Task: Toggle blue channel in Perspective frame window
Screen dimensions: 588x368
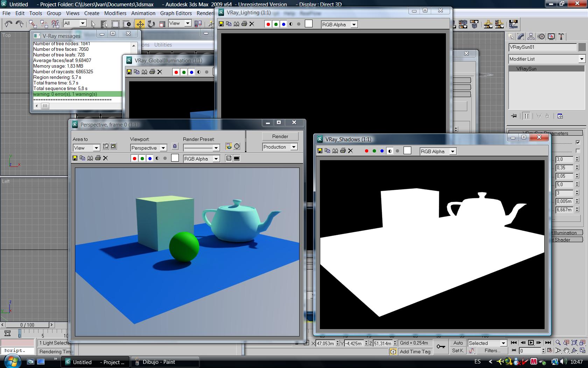Action: point(150,158)
